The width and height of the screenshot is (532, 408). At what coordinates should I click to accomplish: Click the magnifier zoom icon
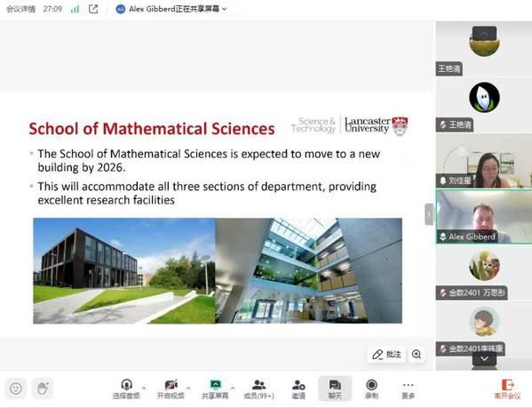point(417,355)
